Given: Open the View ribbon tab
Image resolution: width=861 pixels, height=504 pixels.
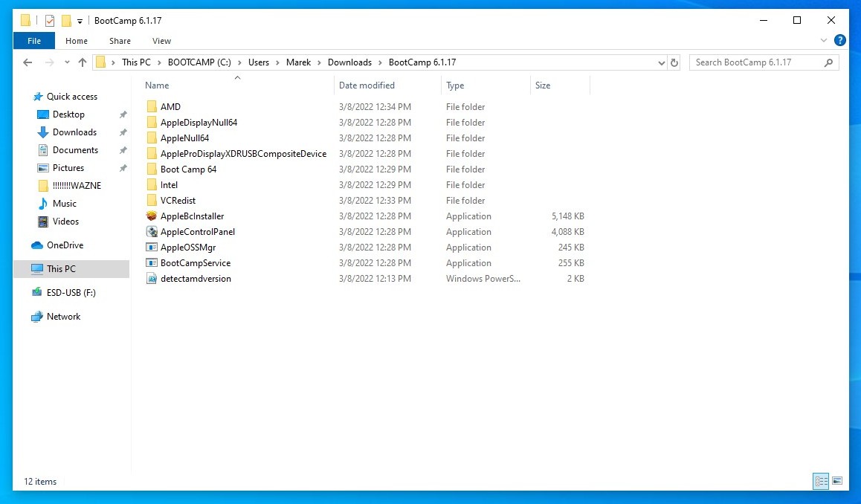Looking at the screenshot, I should coord(161,41).
